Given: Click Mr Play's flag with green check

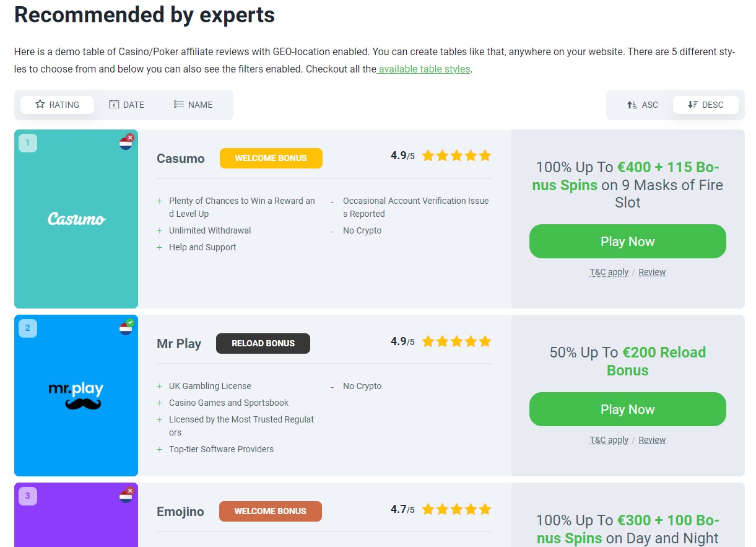Looking at the screenshot, I should tap(126, 328).
